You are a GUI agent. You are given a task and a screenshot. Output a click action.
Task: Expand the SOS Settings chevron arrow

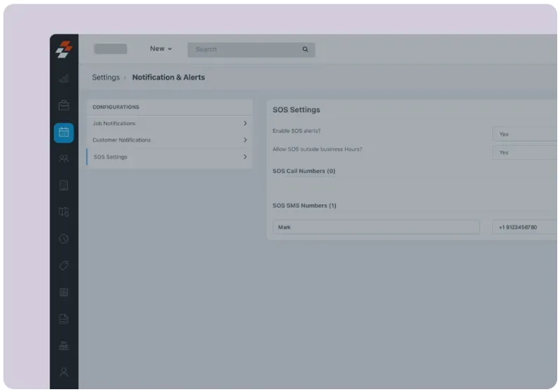point(245,157)
